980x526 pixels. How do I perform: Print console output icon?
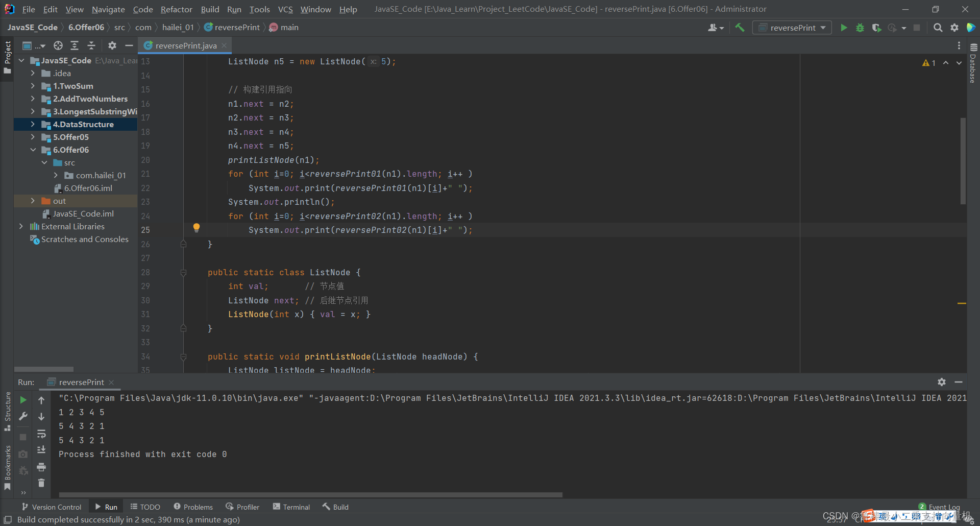pyautogui.click(x=41, y=467)
